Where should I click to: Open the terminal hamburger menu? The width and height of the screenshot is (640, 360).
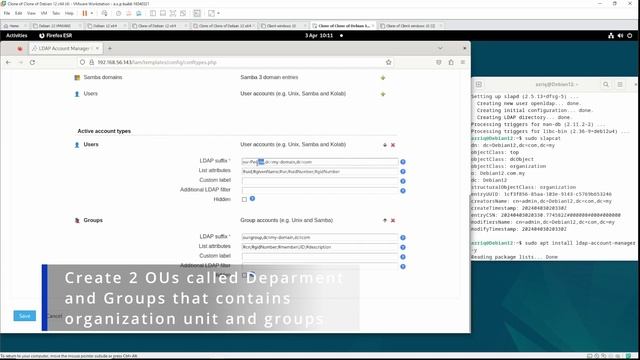click(x=620, y=84)
